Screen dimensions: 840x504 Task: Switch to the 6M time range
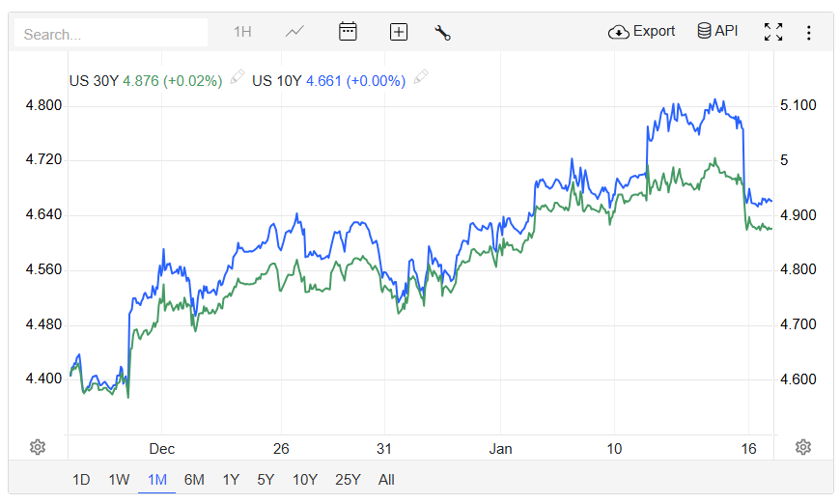pos(194,480)
